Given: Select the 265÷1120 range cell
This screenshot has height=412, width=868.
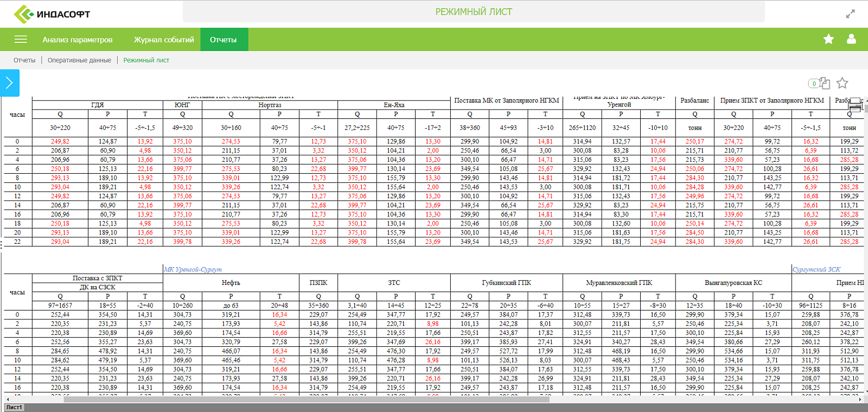Looking at the screenshot, I should pyautogui.click(x=582, y=128).
